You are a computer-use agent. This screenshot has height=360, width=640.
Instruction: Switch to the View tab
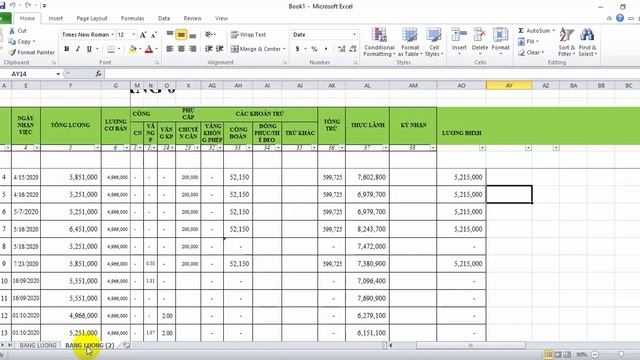[221, 18]
